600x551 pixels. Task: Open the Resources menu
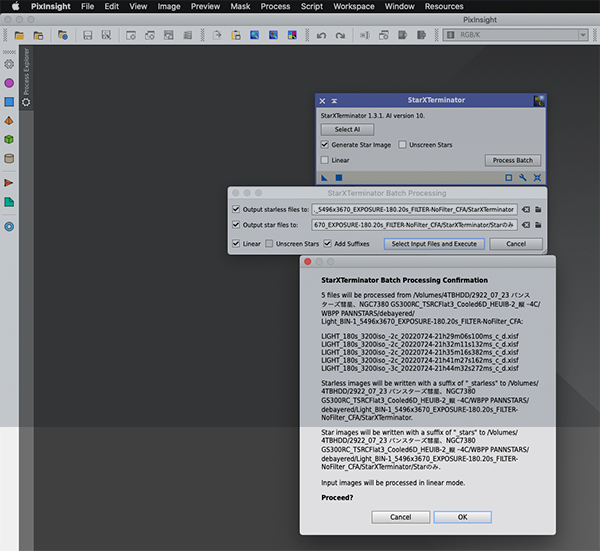(444, 7)
